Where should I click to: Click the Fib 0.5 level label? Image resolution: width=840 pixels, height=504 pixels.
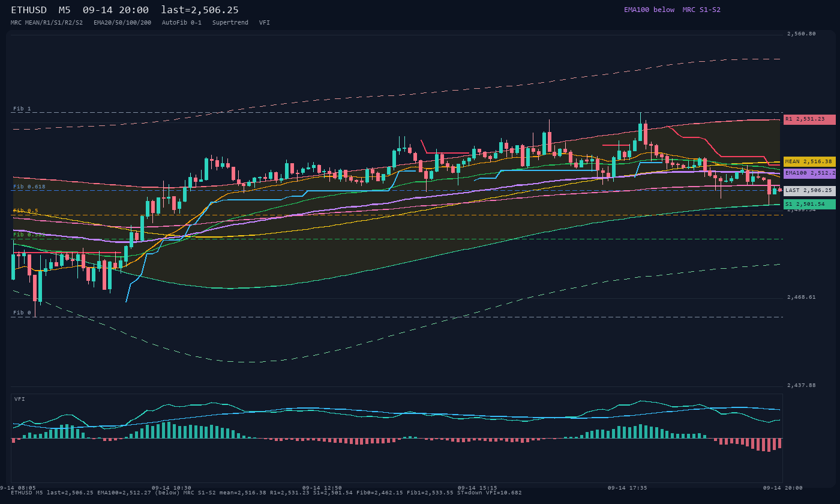click(25, 211)
